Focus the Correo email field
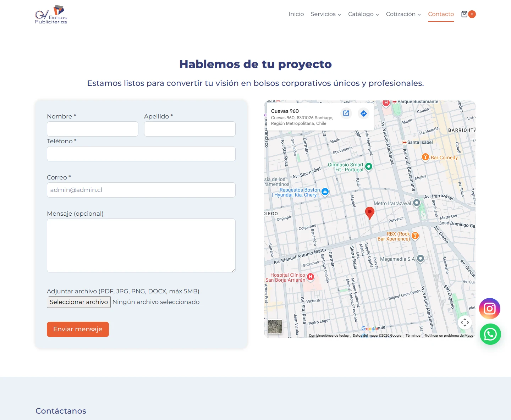This screenshot has width=511, height=420. (141, 190)
